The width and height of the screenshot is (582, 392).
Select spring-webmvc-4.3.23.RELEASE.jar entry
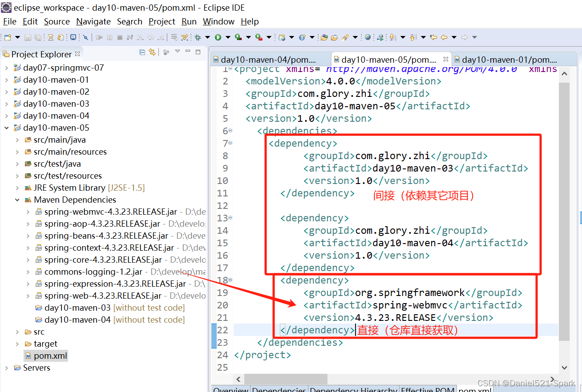click(x=111, y=212)
